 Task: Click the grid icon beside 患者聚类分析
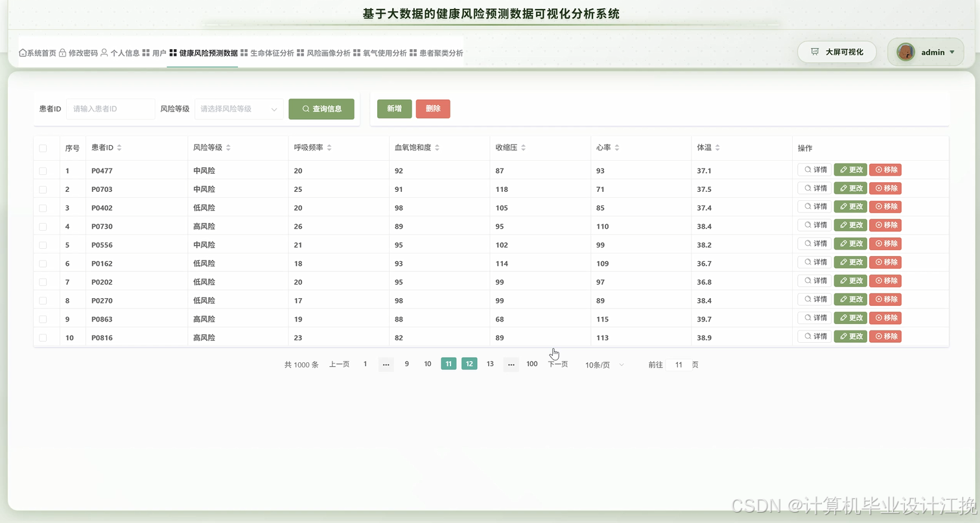414,53
